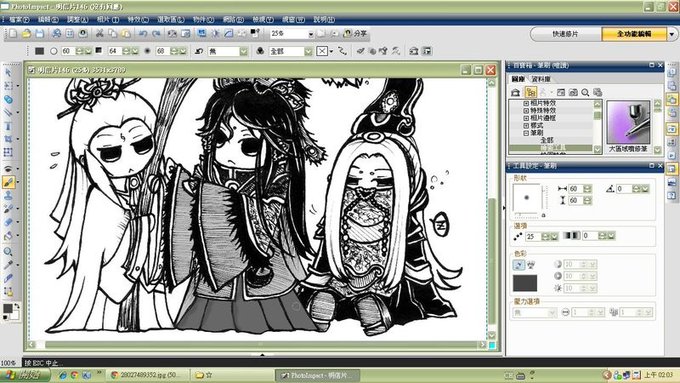
Task: Click the brush spacing field showing 25
Action: click(x=533, y=236)
